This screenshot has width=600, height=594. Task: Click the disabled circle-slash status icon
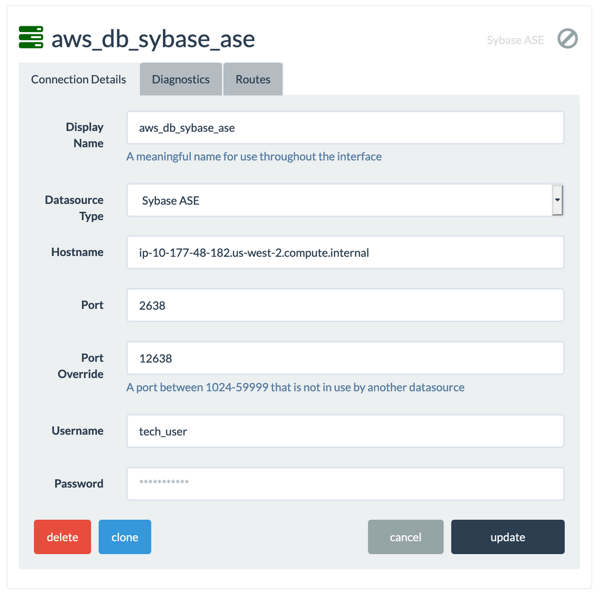click(x=567, y=39)
